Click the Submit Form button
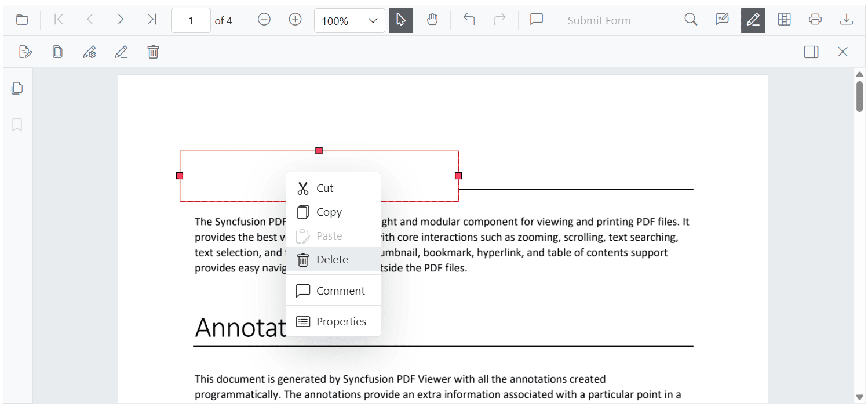Screen dimensions: 868x406 599,20
